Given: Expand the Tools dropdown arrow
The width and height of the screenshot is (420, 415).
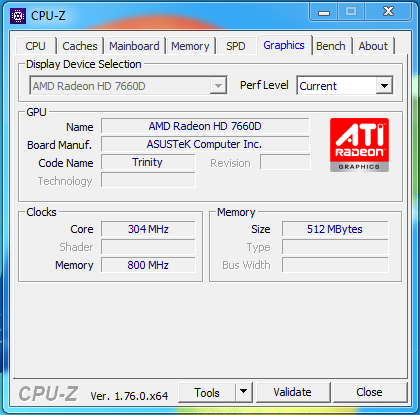Looking at the screenshot, I should (x=244, y=393).
